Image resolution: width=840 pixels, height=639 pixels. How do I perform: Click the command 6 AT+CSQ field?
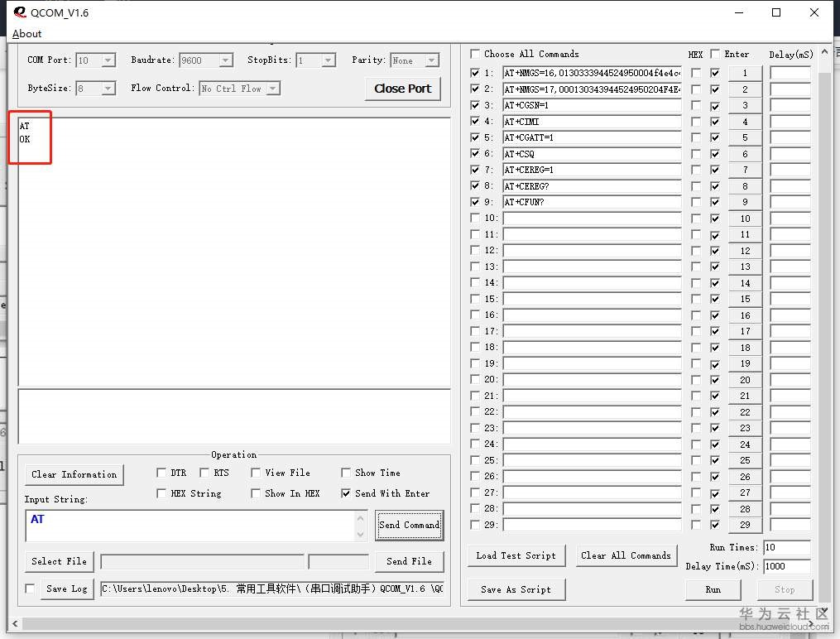(592, 154)
